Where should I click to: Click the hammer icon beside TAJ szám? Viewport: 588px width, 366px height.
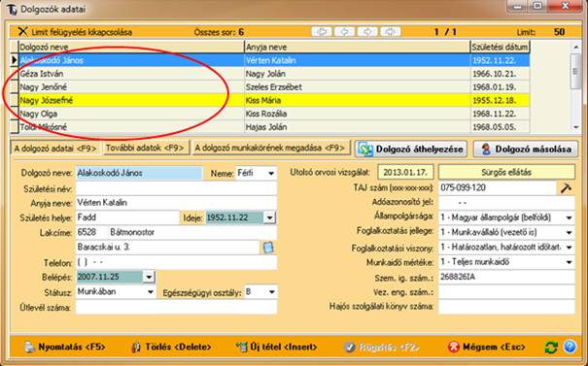click(566, 187)
